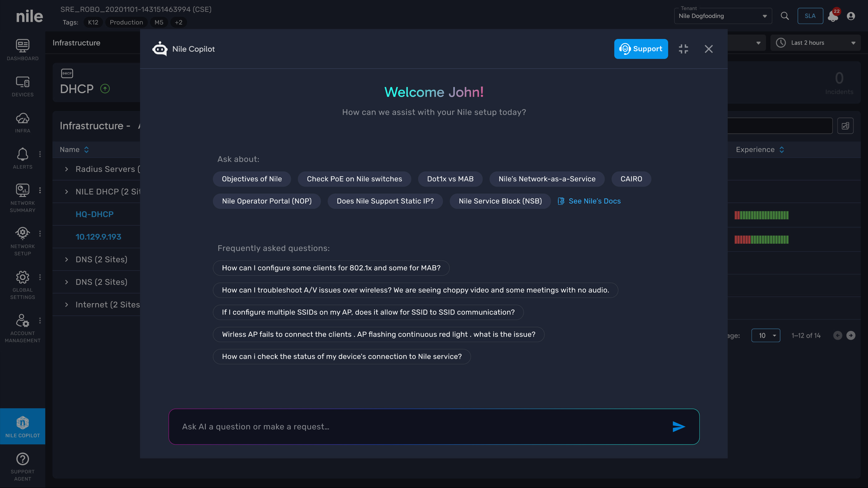Open Support Agent sidebar icon
The height and width of the screenshot is (488, 868).
pyautogui.click(x=22, y=466)
